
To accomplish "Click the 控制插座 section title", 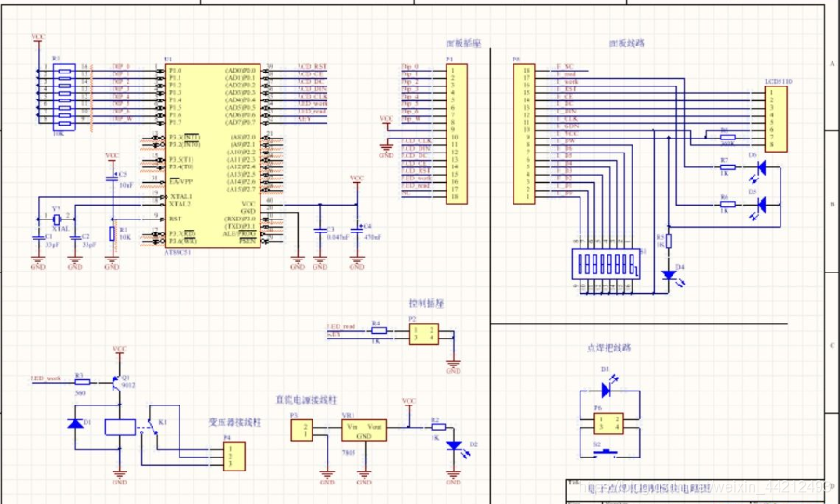I will pos(426,304).
